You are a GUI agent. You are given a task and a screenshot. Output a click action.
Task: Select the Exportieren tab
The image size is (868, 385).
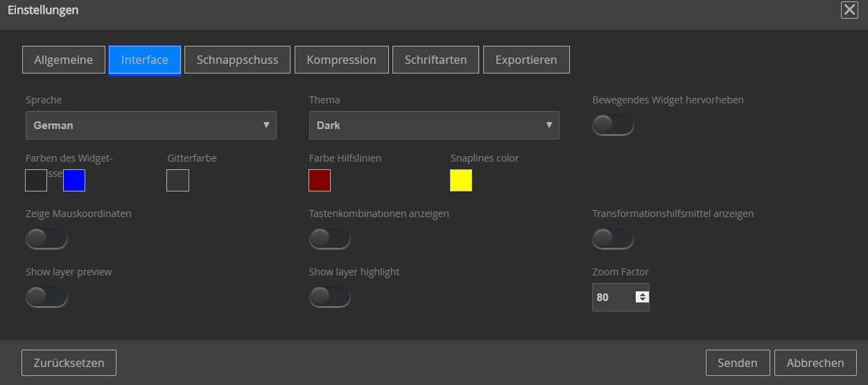pos(526,60)
